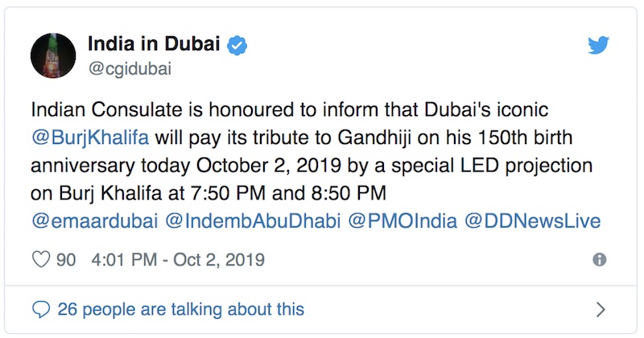Image resolution: width=644 pixels, height=338 pixels.
Task: Click the 90 likes count
Action: pos(64,261)
